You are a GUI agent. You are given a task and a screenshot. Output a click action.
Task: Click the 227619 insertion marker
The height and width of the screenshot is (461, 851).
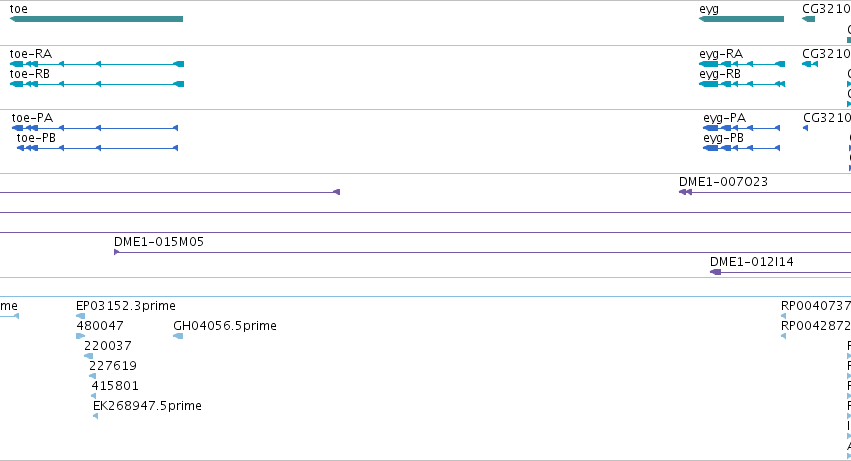[92, 376]
